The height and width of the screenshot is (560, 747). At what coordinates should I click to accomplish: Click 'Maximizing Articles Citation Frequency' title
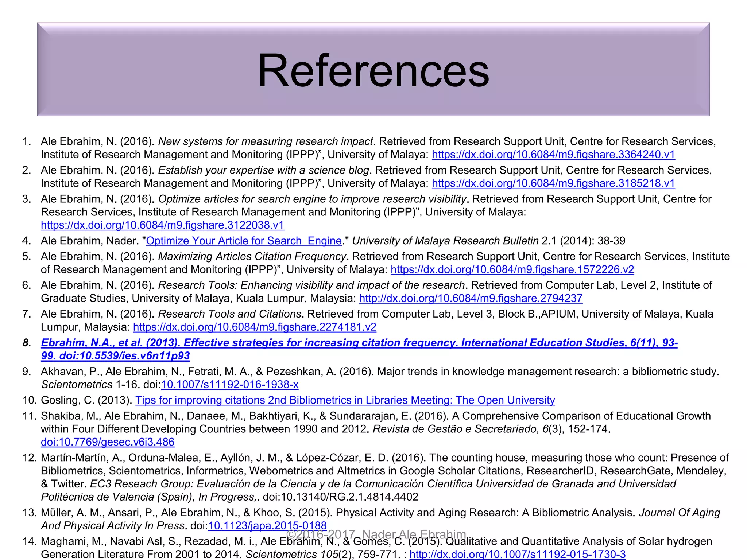pyautogui.click(x=252, y=256)
